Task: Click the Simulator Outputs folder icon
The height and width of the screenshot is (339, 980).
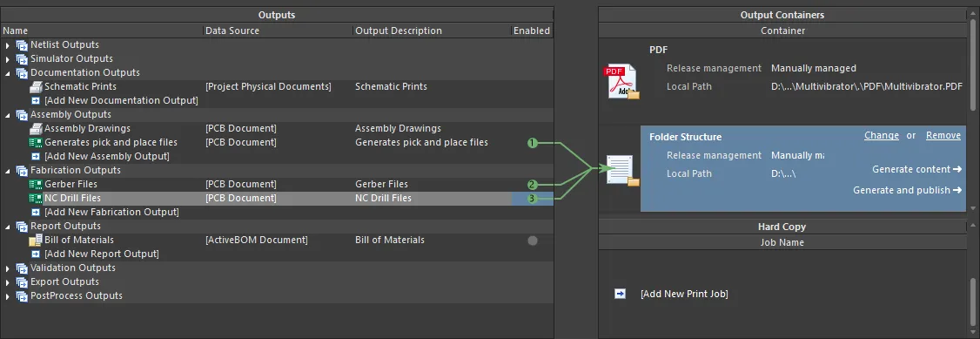Action: tap(22, 58)
